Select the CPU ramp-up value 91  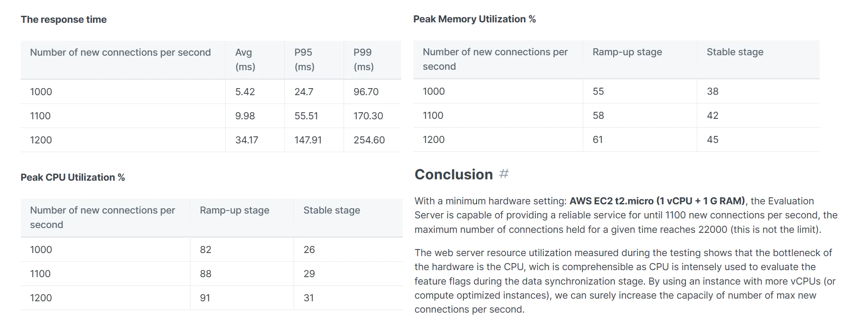(242, 298)
